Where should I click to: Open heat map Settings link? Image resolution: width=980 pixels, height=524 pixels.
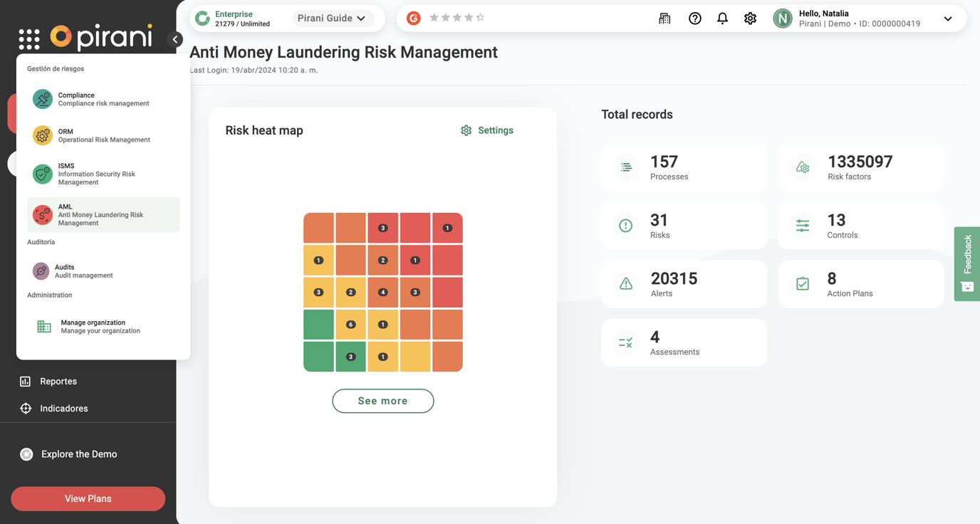(487, 130)
